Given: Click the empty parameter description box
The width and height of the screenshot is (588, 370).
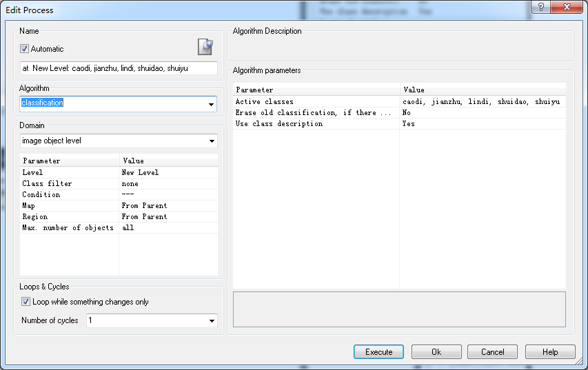Looking at the screenshot, I should coord(399,309).
